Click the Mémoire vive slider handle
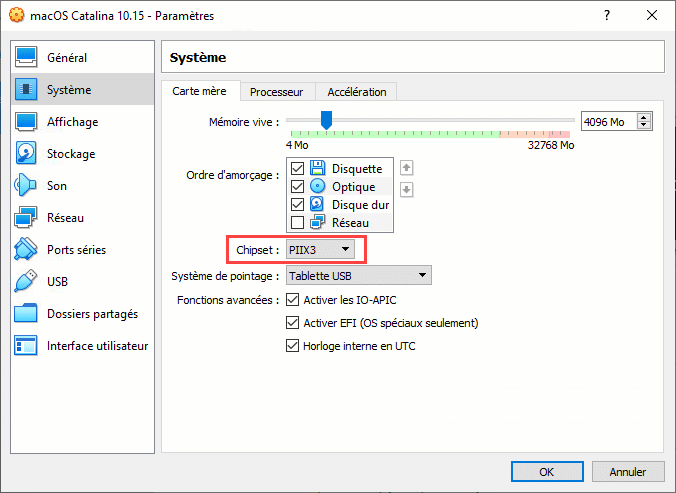This screenshot has height=493, width=676. point(326,120)
